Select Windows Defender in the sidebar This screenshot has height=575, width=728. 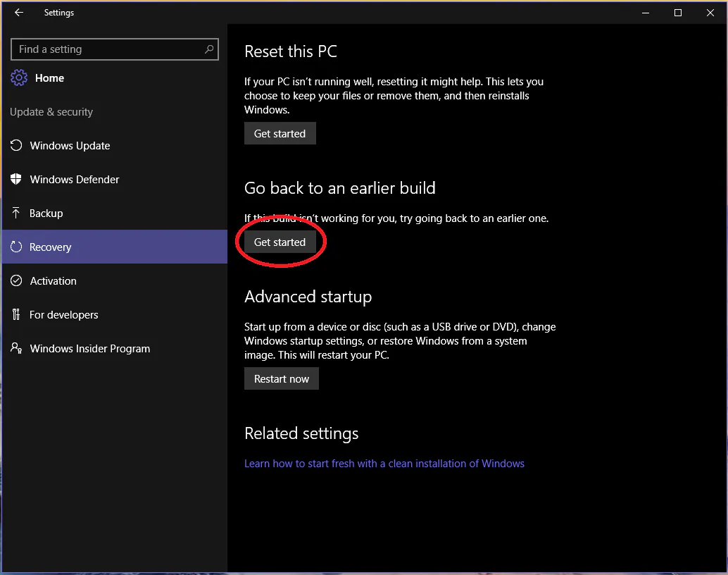coord(115,180)
